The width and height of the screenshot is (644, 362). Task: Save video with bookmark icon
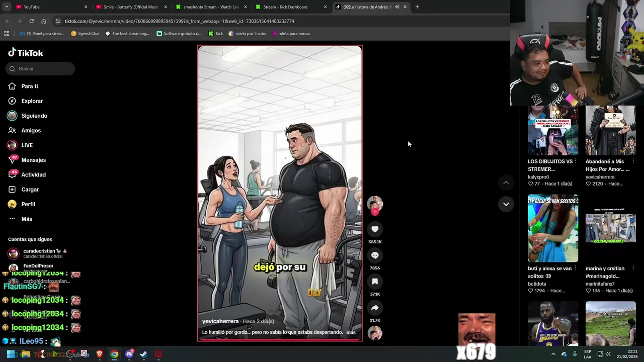tap(375, 282)
